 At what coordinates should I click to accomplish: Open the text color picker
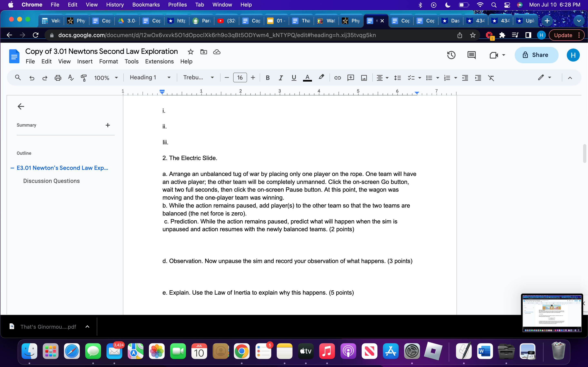click(x=307, y=78)
